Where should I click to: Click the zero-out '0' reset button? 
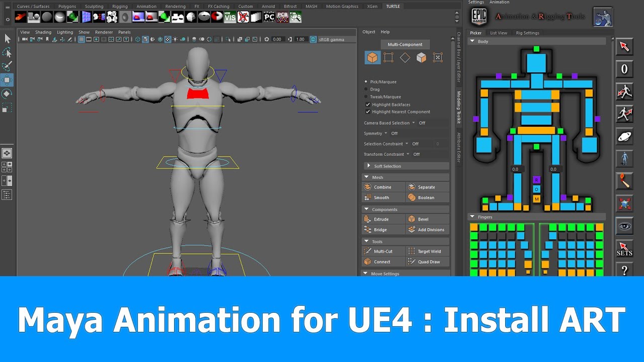(624, 69)
